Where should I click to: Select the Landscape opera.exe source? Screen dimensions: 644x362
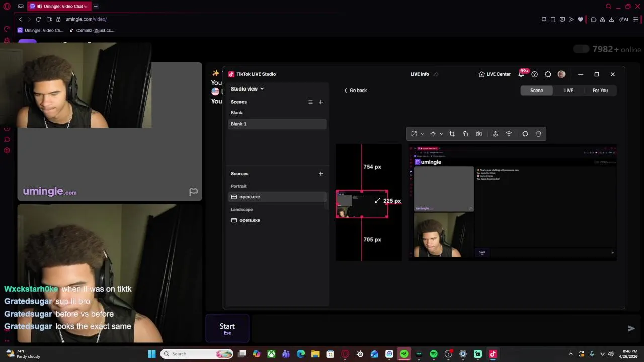pos(277,220)
